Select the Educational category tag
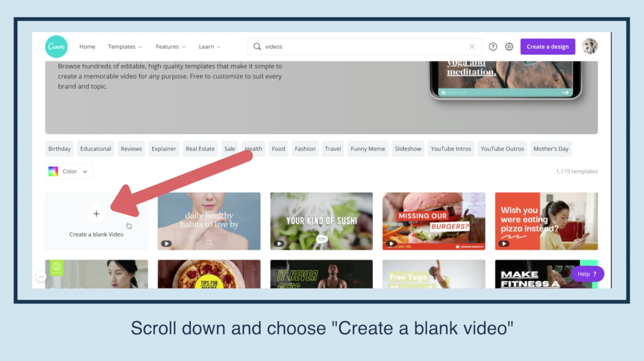644x361 pixels. point(95,149)
